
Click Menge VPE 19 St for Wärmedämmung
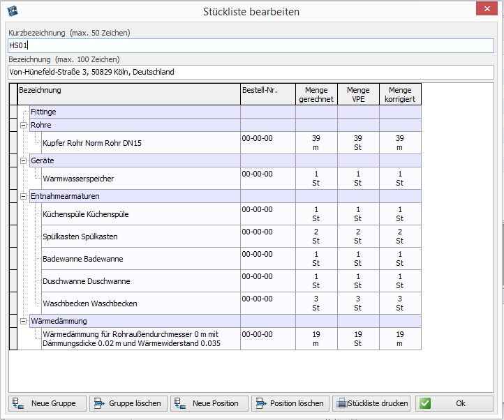tap(358, 338)
